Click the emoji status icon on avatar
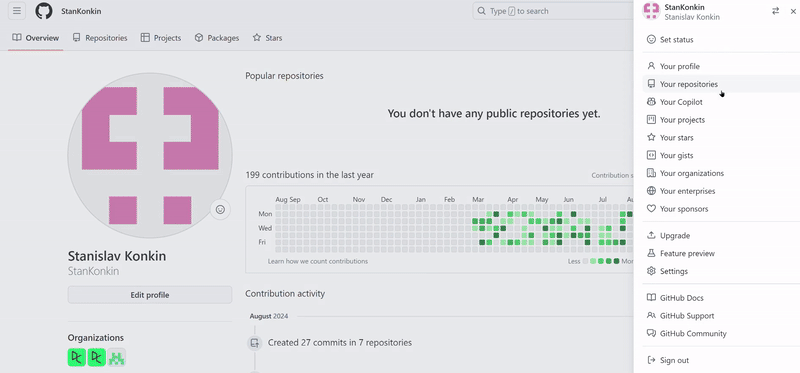 220,209
